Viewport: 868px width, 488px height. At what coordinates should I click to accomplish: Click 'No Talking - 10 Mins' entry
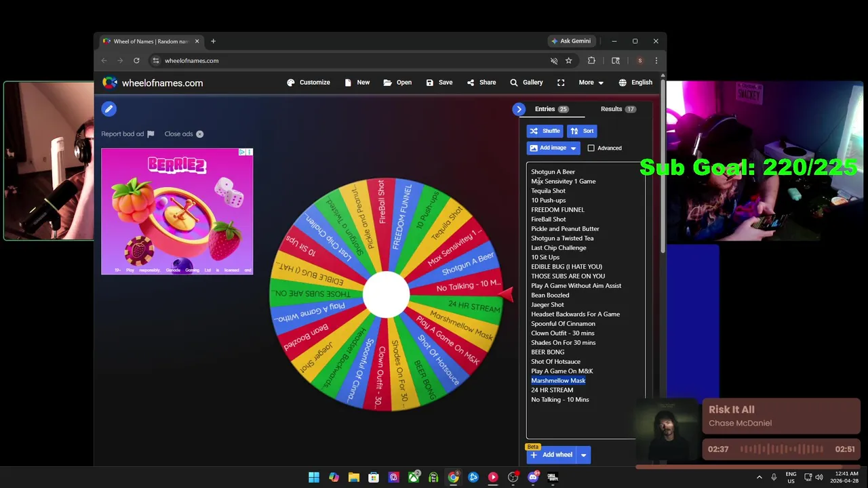[x=560, y=400]
